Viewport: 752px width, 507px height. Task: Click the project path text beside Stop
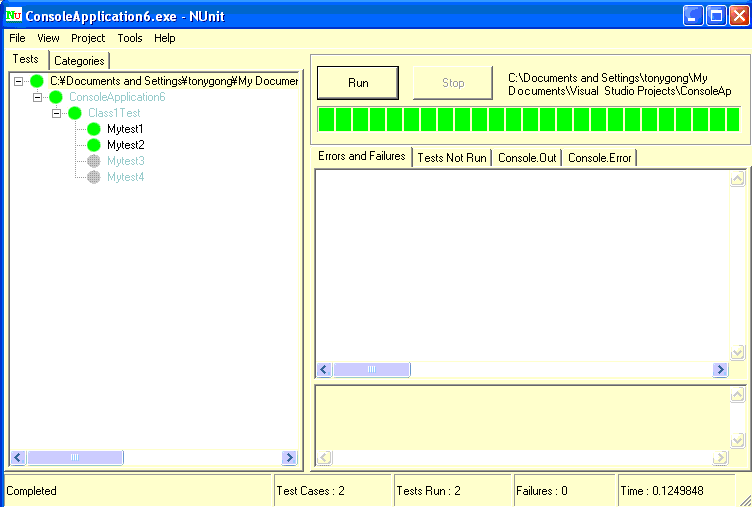[620, 84]
